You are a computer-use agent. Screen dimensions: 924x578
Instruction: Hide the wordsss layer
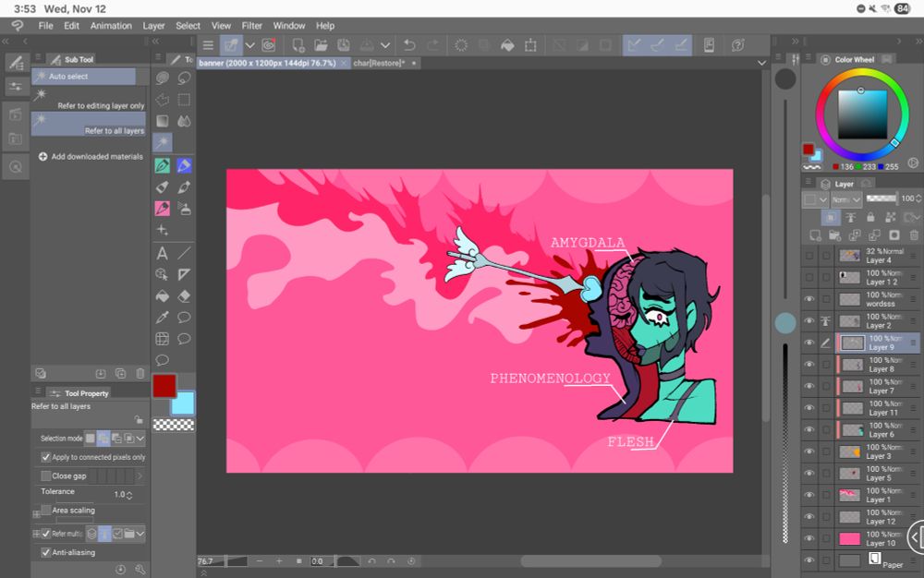pyautogui.click(x=809, y=299)
